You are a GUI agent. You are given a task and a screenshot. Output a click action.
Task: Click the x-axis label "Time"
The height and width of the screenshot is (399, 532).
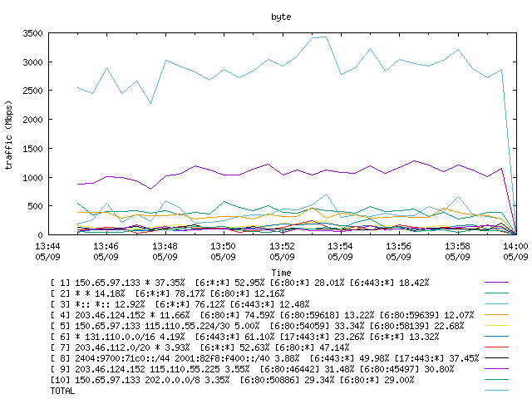click(281, 273)
